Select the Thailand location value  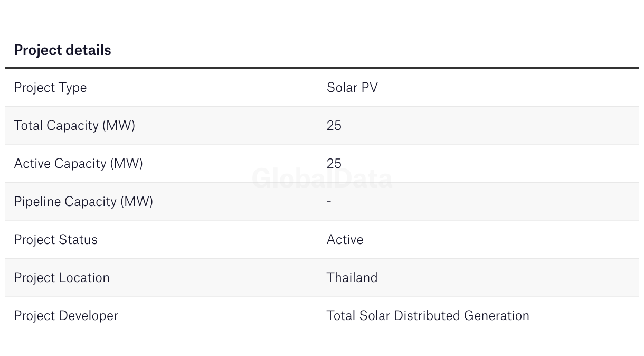[352, 277]
